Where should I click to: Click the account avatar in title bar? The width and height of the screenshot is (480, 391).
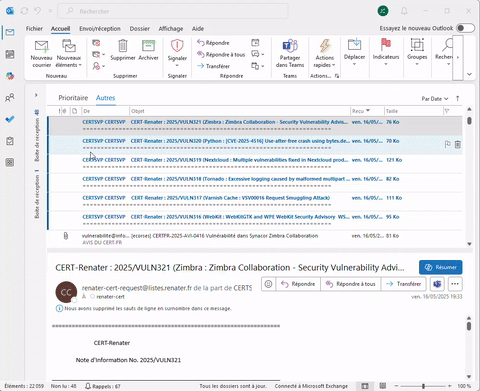pyautogui.click(x=383, y=11)
